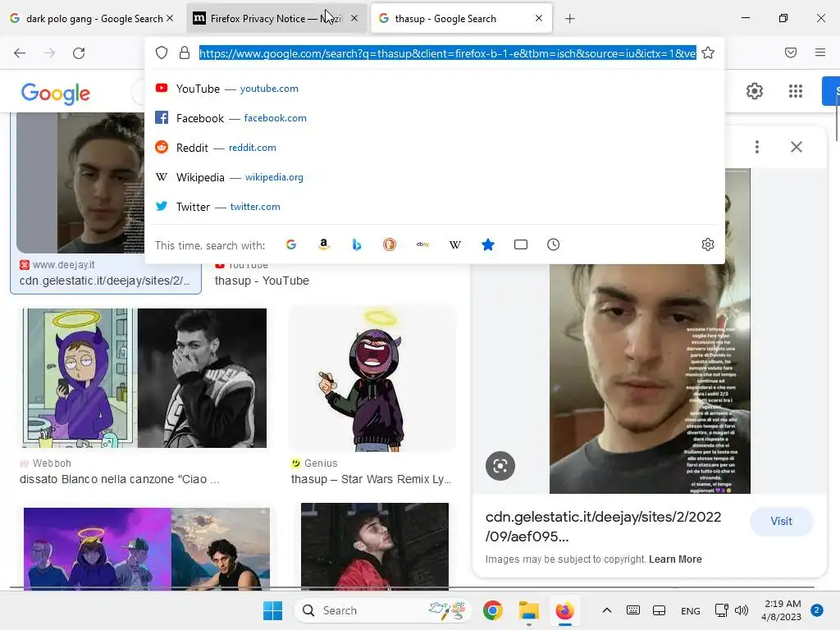Open the touch keyboard tray icon
The image size is (840, 630).
(632, 610)
